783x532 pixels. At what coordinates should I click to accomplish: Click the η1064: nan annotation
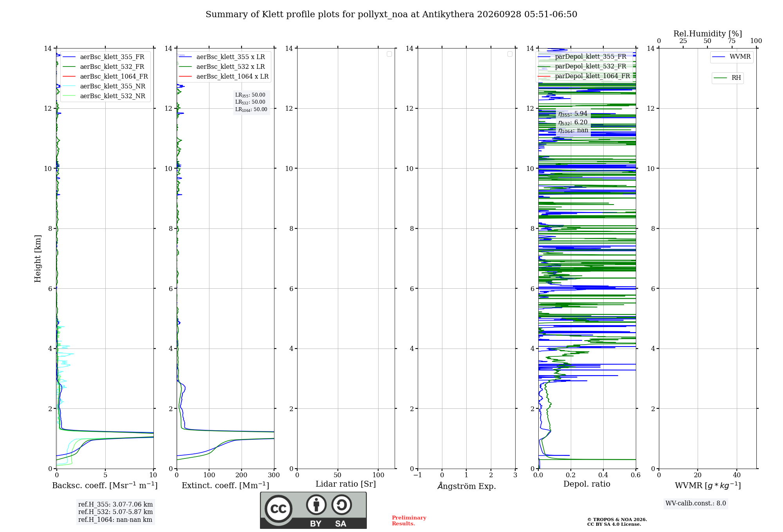[573, 131]
